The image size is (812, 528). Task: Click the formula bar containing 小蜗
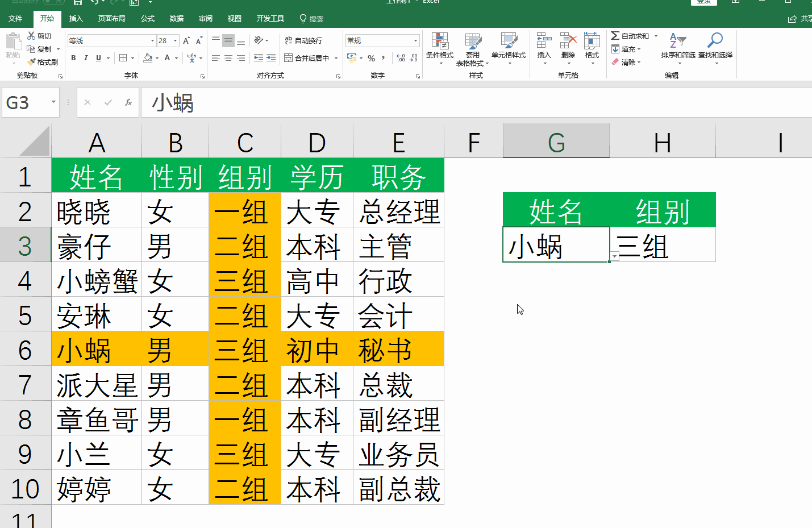coord(476,102)
